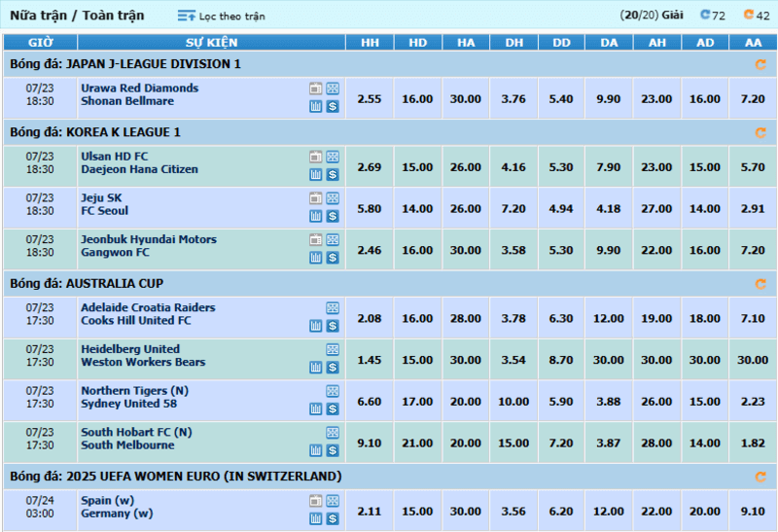778x532 pixels.
Task: Click the DH column header
Action: coord(513,43)
